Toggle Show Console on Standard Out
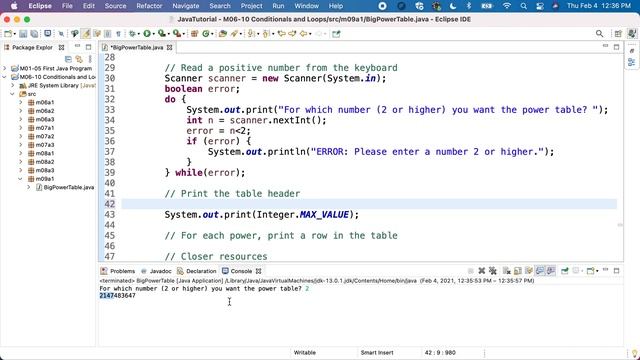 point(540,271)
